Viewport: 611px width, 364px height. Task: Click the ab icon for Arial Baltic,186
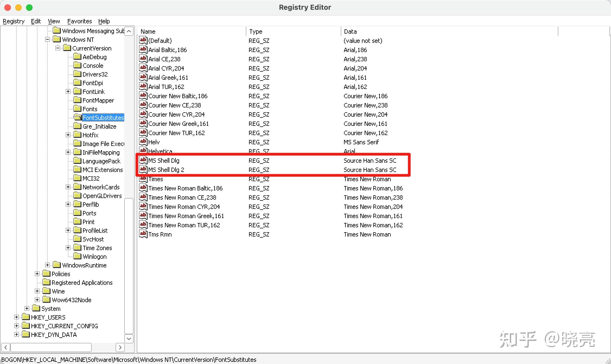pos(143,49)
